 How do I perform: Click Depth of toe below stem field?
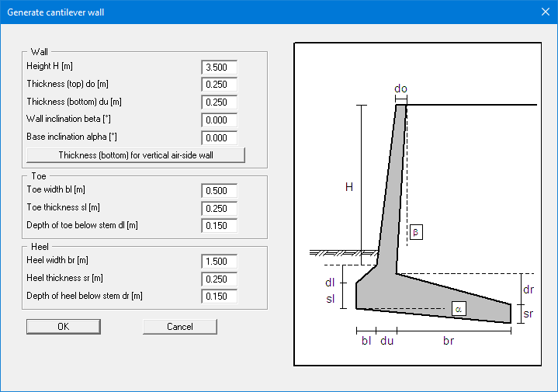pos(219,226)
